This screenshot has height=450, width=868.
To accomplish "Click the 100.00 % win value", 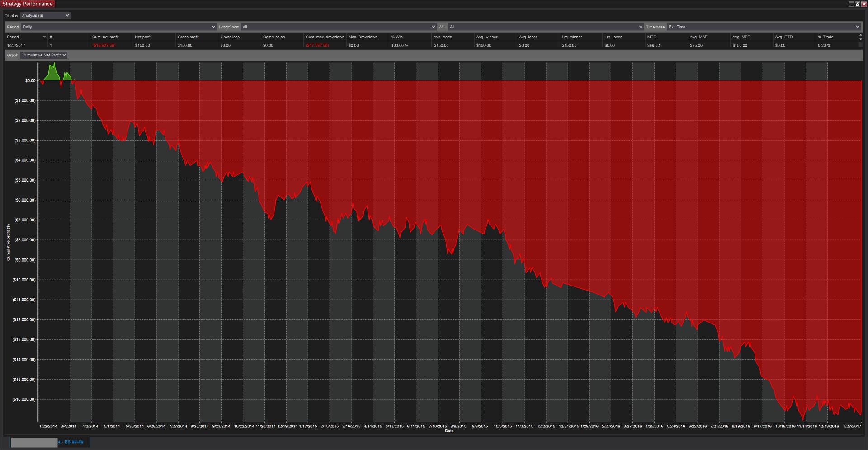I will tap(400, 45).
